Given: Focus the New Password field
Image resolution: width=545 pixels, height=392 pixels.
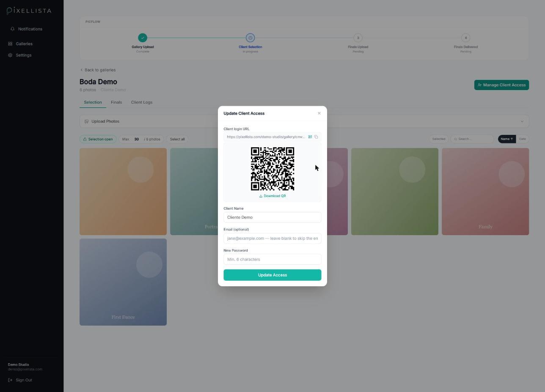Looking at the screenshot, I should click(272, 259).
